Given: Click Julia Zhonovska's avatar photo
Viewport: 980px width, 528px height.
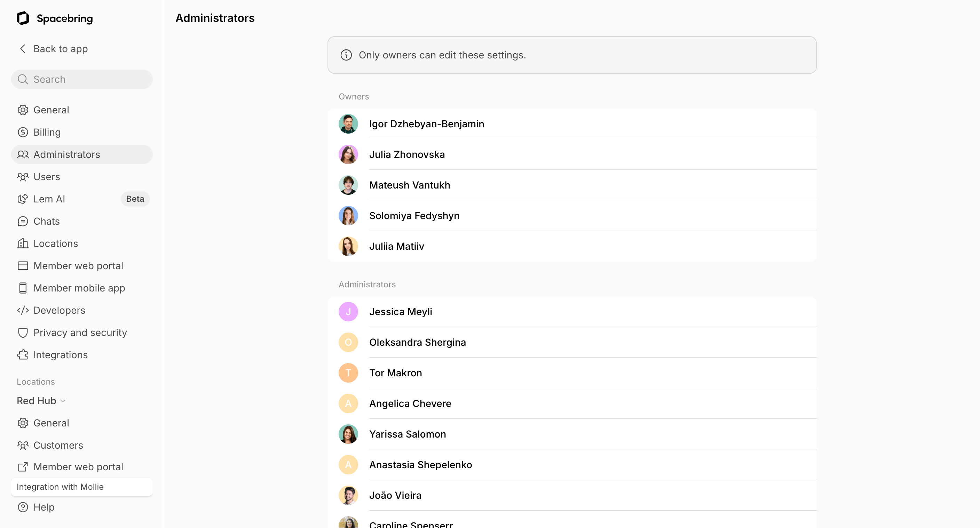Looking at the screenshot, I should (348, 154).
